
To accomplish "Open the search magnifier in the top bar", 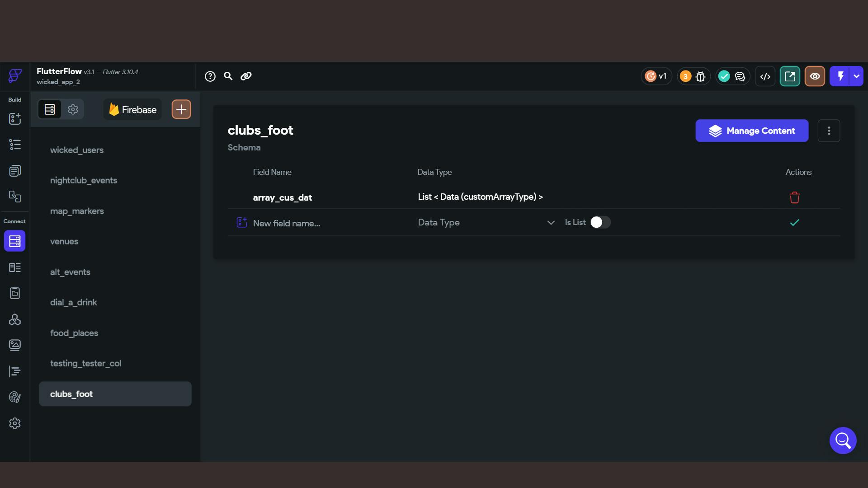I will point(228,76).
